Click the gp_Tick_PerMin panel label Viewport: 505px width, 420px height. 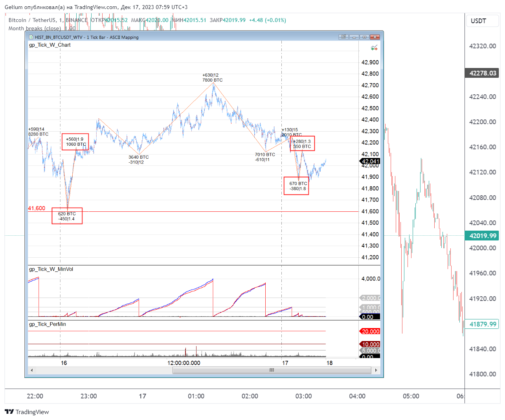coord(48,324)
